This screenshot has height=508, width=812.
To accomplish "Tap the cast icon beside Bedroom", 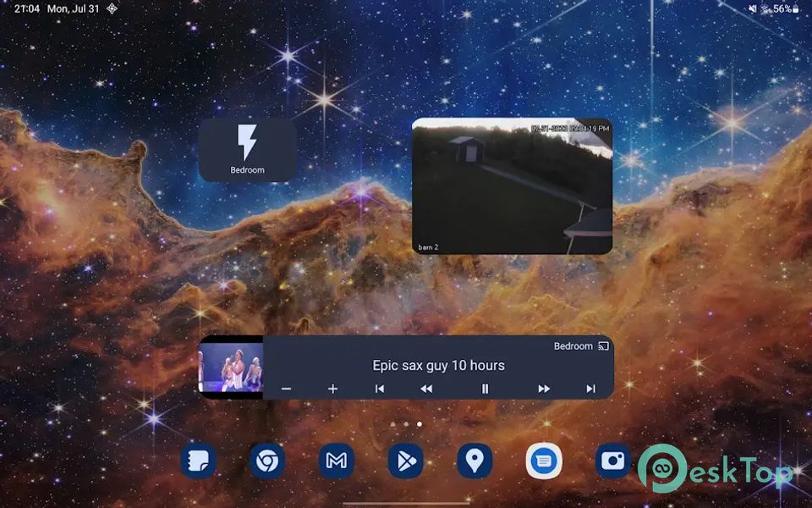I will point(603,345).
